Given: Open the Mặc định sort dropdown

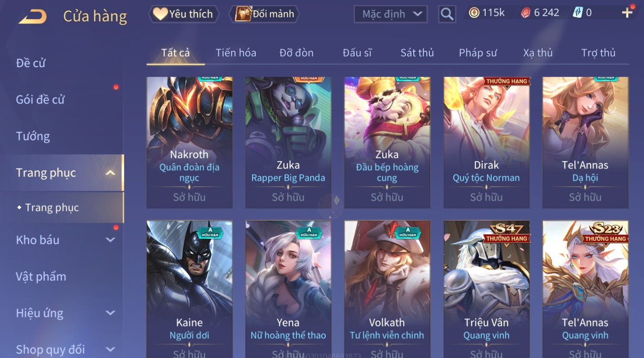Looking at the screenshot, I should [x=391, y=14].
